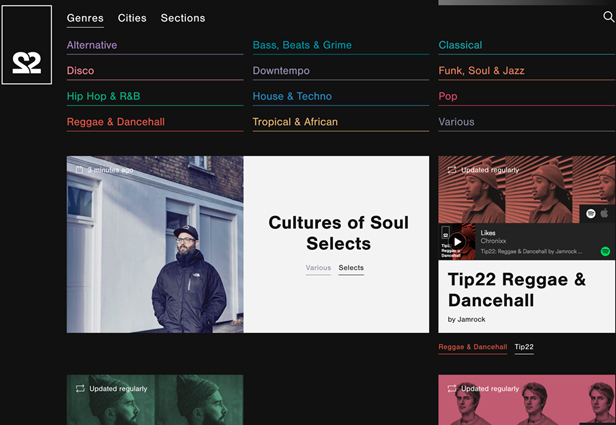Open the green Updated regularly card
Image resolution: width=616 pixels, height=425 pixels.
click(155, 400)
